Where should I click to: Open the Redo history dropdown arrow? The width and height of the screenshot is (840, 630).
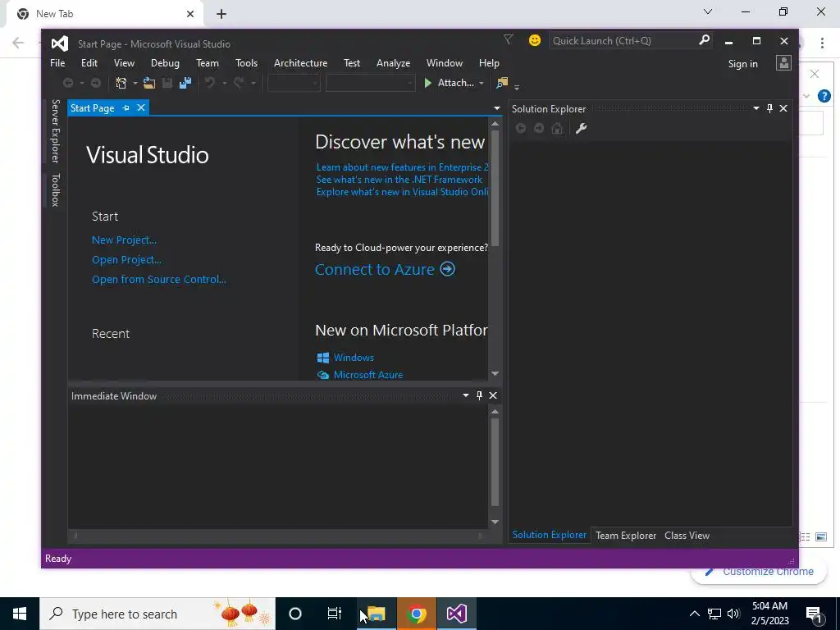tap(253, 83)
